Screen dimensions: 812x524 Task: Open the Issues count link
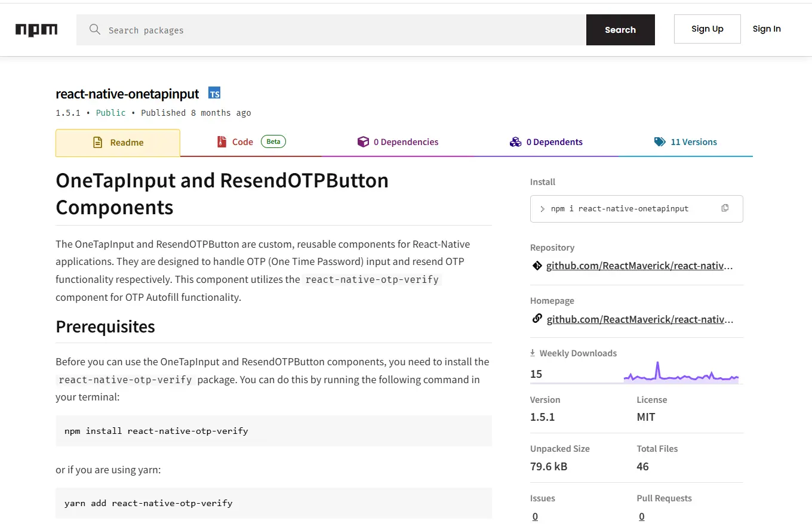coord(535,516)
